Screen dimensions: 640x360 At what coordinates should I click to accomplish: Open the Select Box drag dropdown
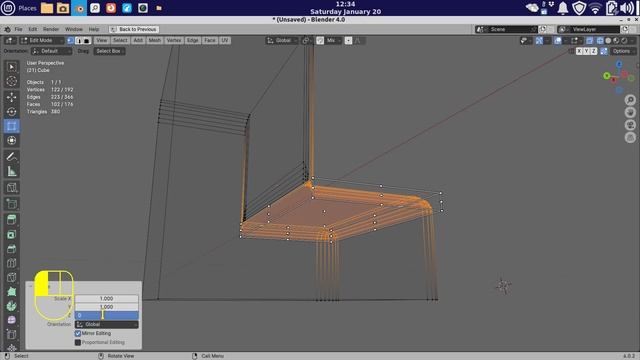109,51
